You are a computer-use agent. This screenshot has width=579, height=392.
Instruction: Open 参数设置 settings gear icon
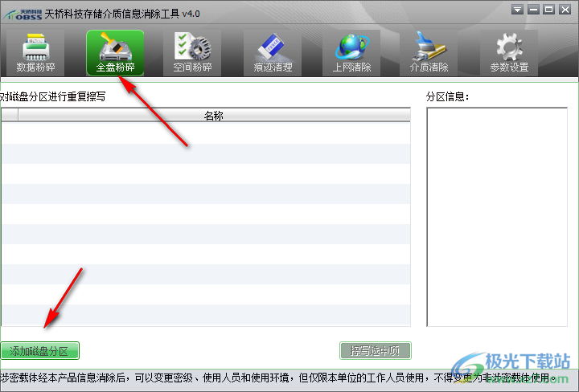(x=509, y=53)
